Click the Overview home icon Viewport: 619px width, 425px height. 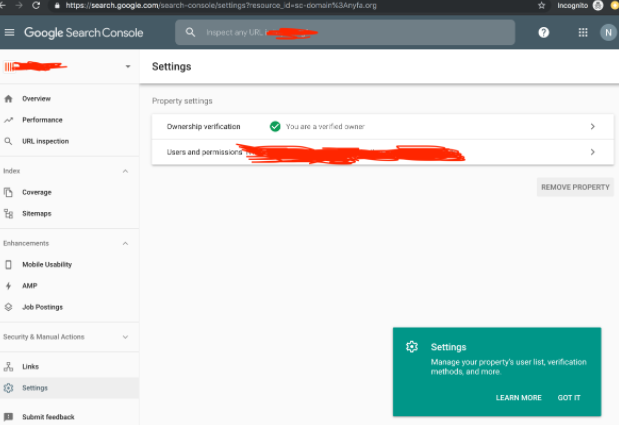(x=8, y=99)
